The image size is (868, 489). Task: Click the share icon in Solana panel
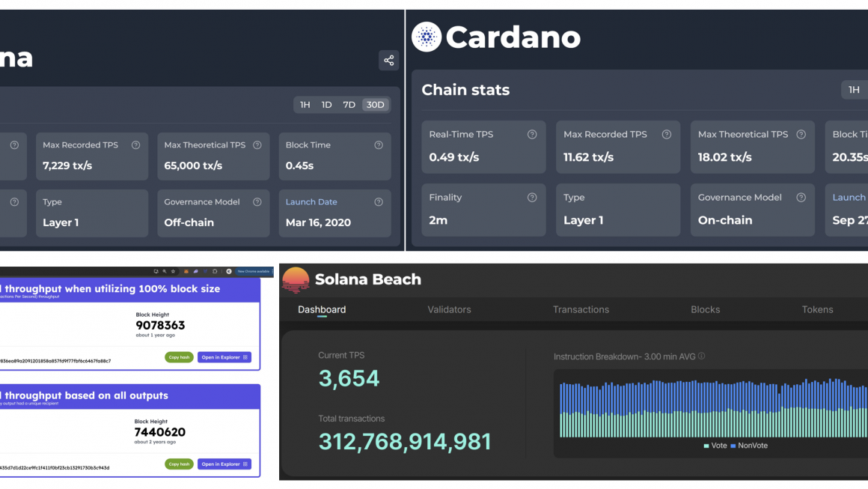click(x=388, y=61)
